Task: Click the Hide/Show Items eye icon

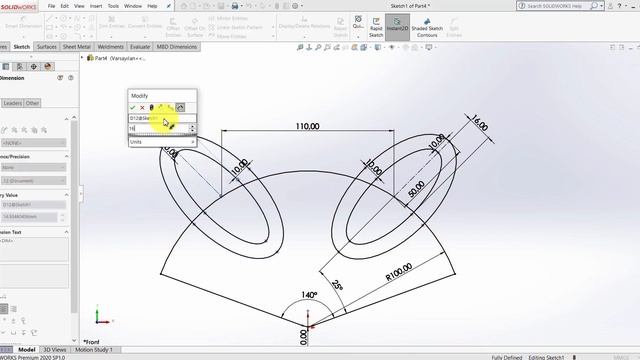Action: pos(392,47)
